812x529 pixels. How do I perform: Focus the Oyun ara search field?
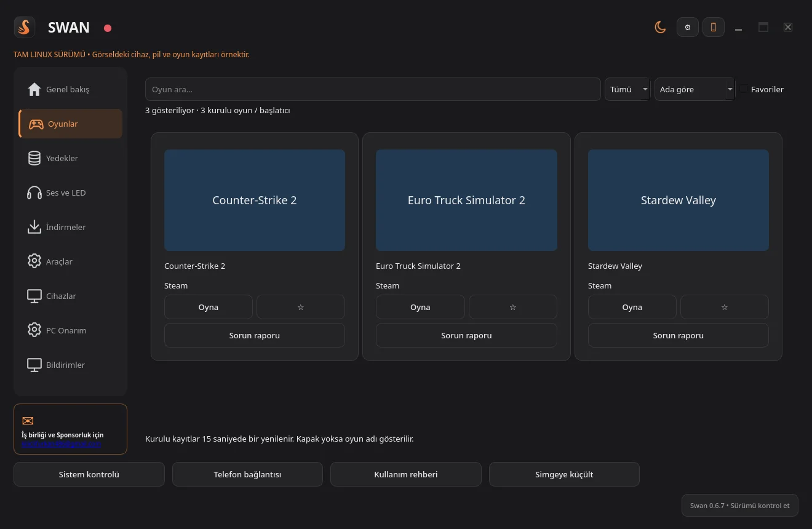(x=373, y=89)
